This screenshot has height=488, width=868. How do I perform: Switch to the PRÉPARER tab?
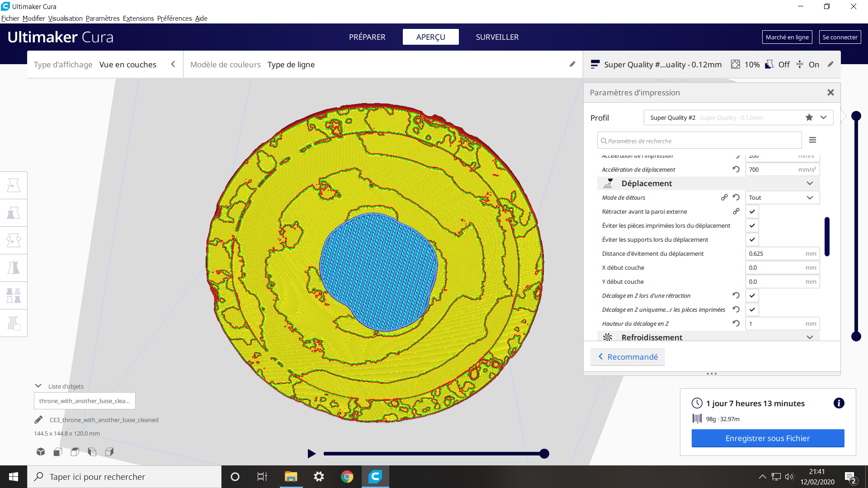[367, 37]
